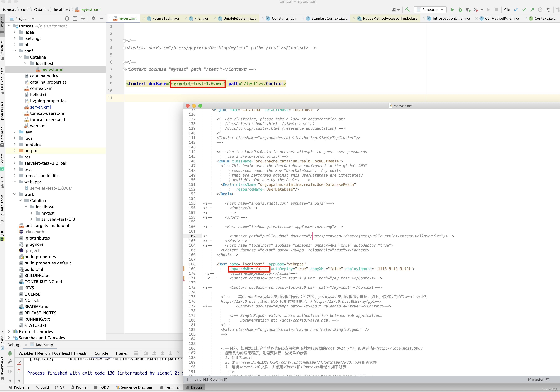Click the user account icon in top toolbar
This screenshot has height=392, width=560.
[396, 10]
